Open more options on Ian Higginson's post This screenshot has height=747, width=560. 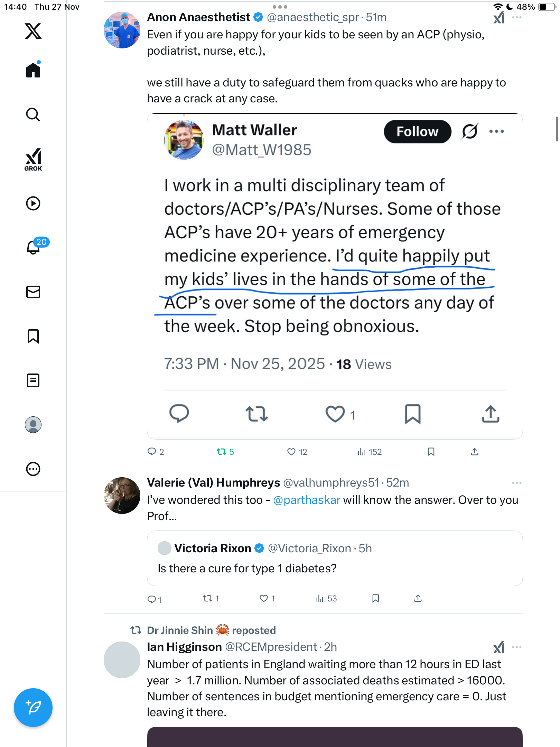pyautogui.click(x=517, y=647)
